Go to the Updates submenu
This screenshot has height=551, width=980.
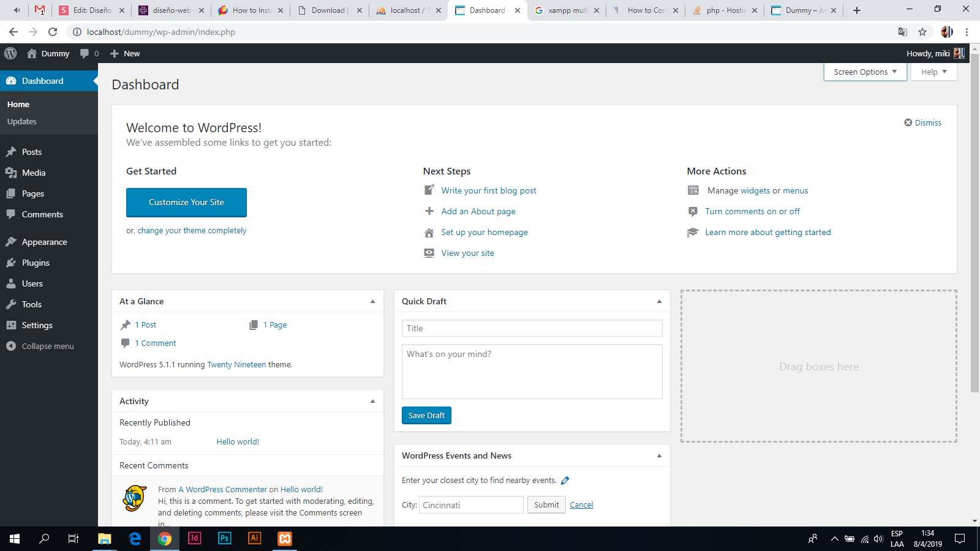[x=22, y=121]
